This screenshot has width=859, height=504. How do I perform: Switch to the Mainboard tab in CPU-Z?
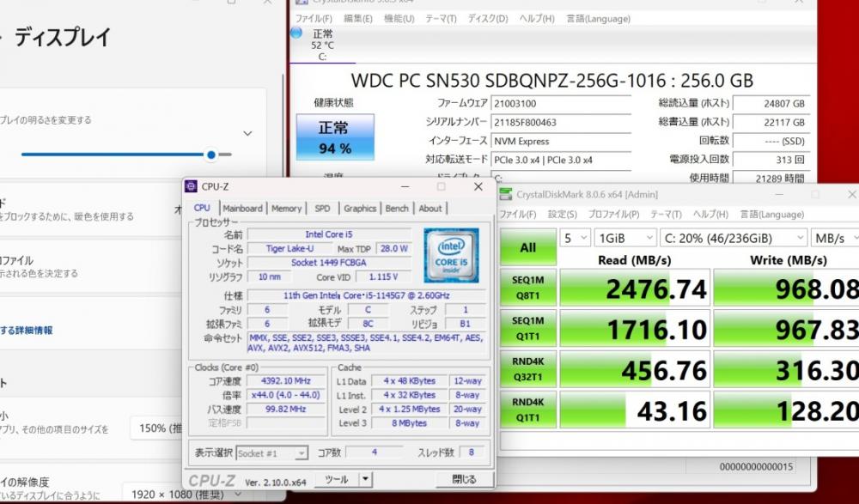click(x=243, y=208)
